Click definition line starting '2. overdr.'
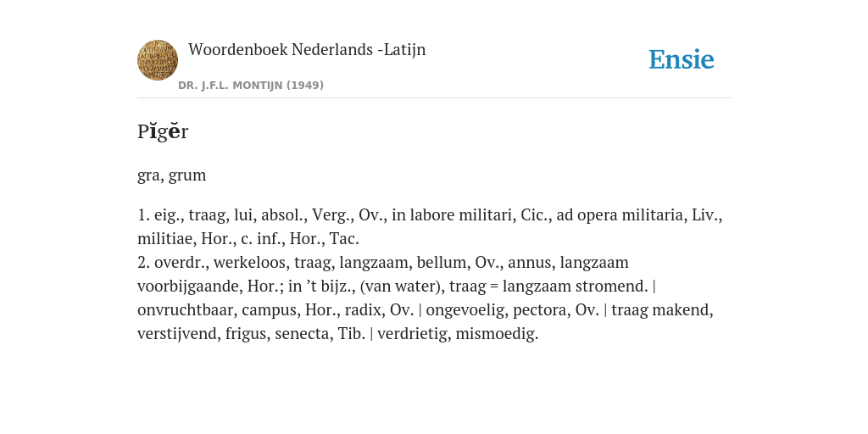The height and width of the screenshot is (434, 868). pos(383,263)
